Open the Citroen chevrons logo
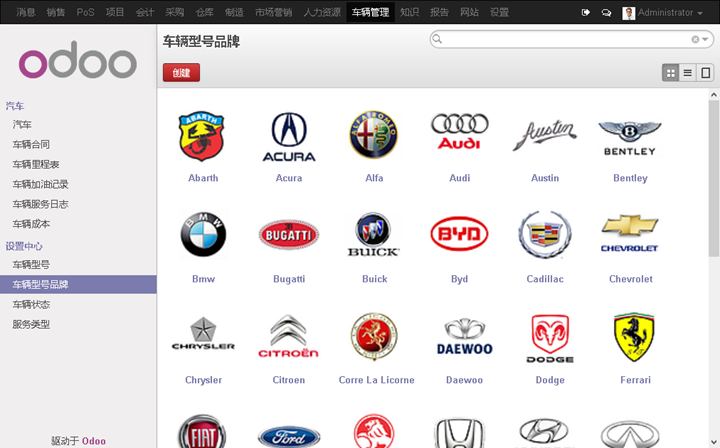This screenshot has height=448, width=720. [x=289, y=336]
